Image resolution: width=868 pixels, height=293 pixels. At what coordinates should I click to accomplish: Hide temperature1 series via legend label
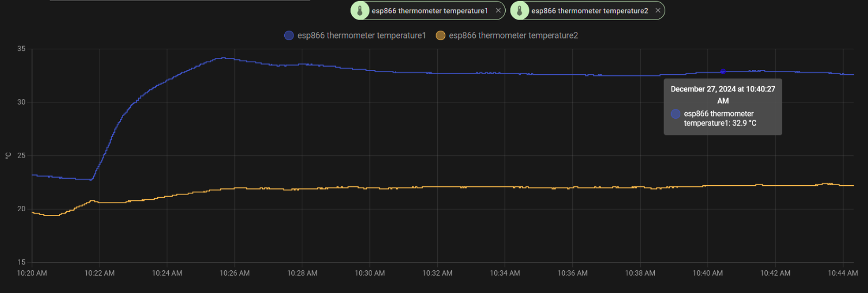[x=362, y=35]
